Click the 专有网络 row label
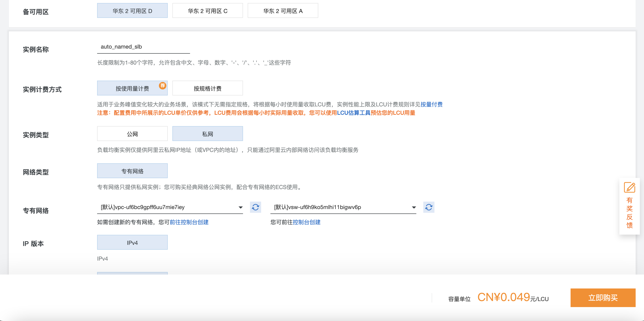The height and width of the screenshot is (321, 644). pos(36,210)
